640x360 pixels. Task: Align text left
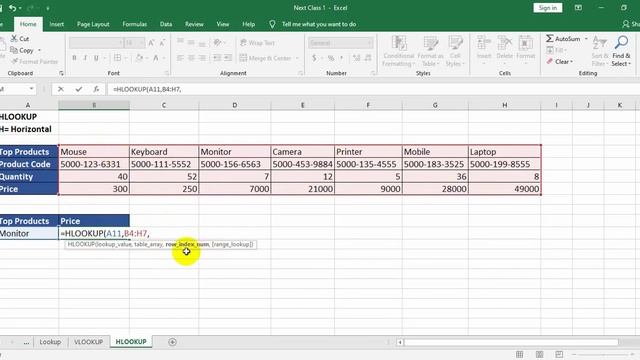[180, 58]
